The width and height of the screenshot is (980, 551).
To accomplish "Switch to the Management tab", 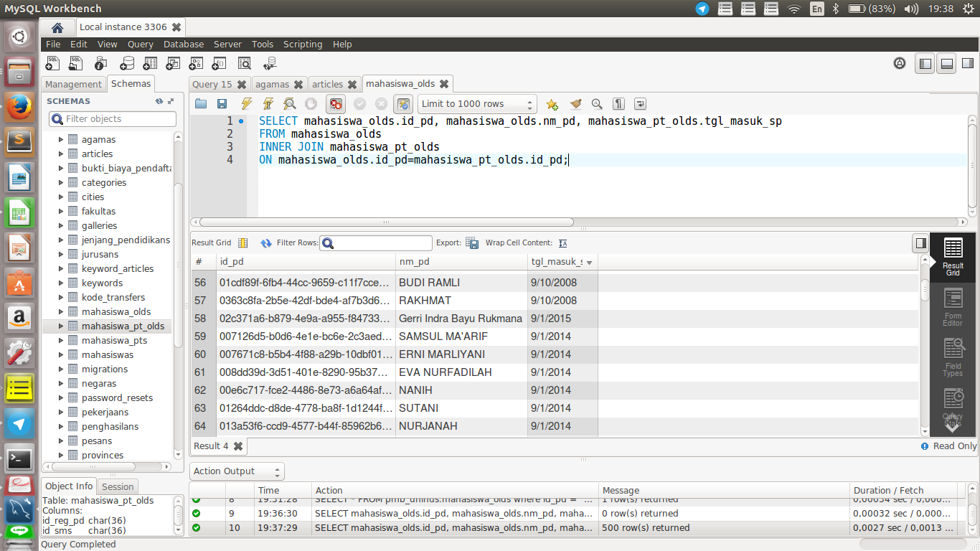I will pos(74,84).
